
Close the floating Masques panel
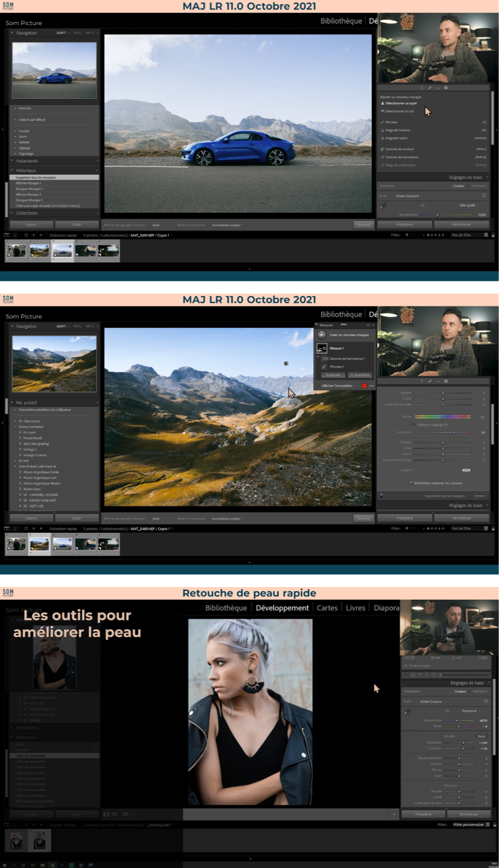(x=373, y=325)
